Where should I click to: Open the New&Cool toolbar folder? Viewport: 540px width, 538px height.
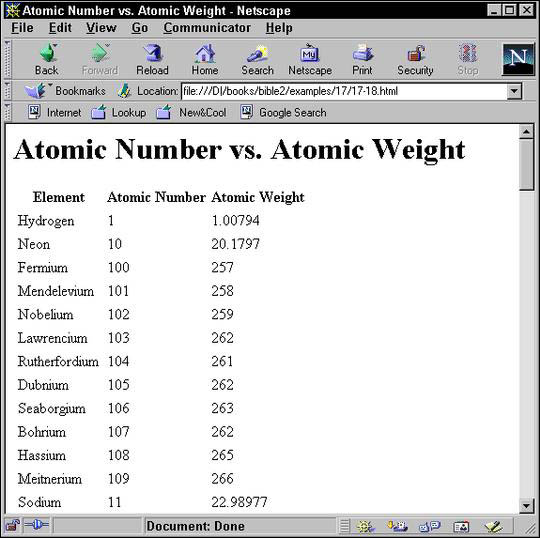tap(191, 112)
